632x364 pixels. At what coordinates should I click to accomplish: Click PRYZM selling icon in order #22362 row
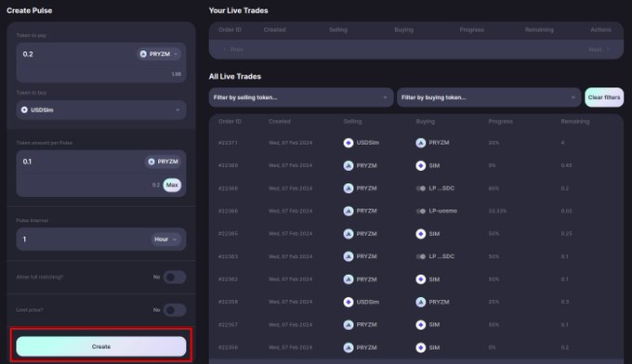click(x=349, y=279)
